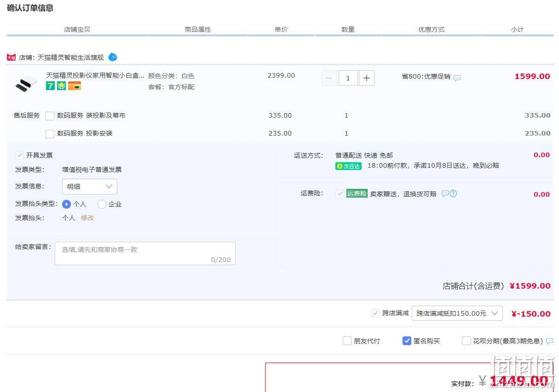
Task: Click the ¥-150.00 discount amount
Action: point(531,314)
